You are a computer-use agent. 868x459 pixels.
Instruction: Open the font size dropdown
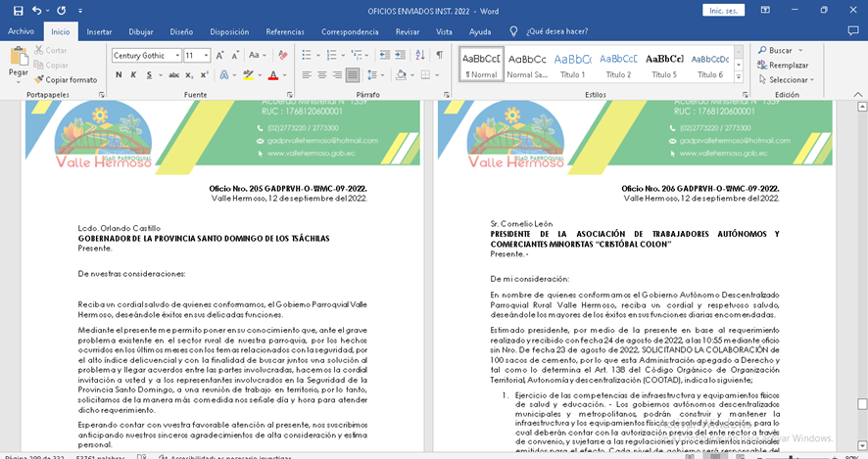point(206,56)
